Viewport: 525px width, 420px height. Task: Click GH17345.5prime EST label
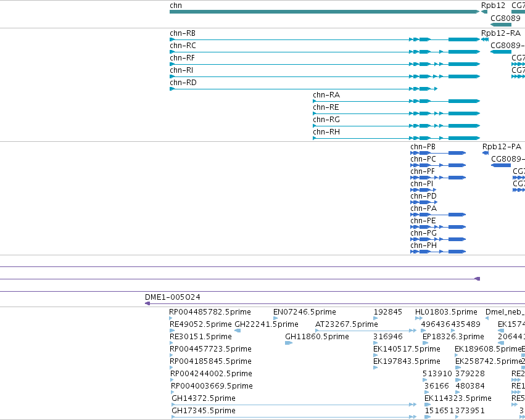(x=204, y=411)
